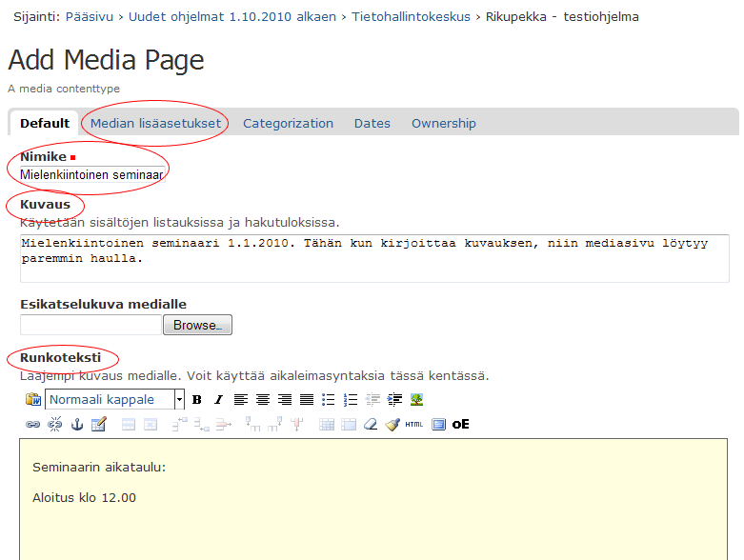744x560 pixels.
Task: Align text left
Action: (x=241, y=400)
